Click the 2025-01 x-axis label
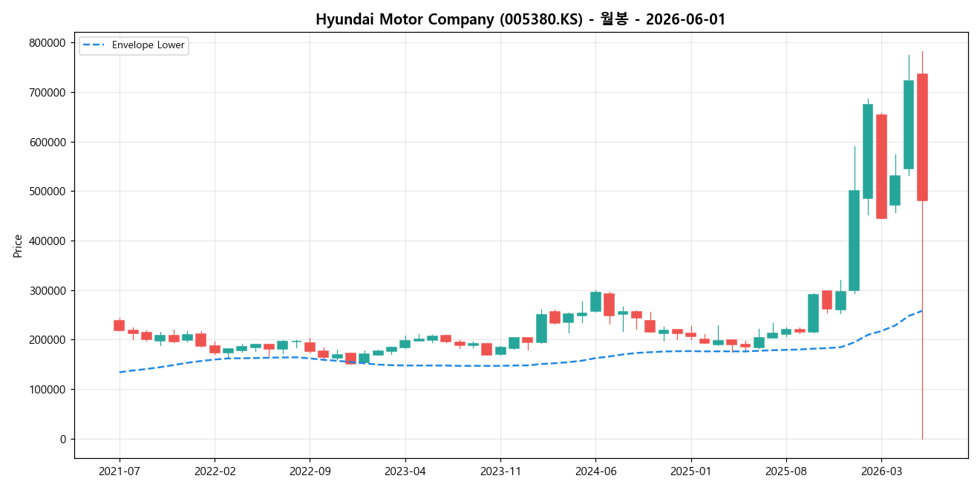Screen dimensions: 980x490 (690, 471)
